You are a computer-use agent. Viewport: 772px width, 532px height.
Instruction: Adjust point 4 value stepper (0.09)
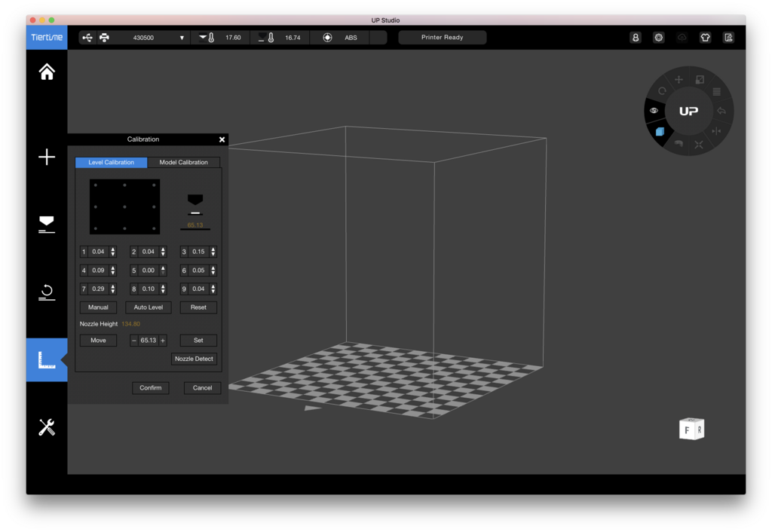(x=113, y=271)
